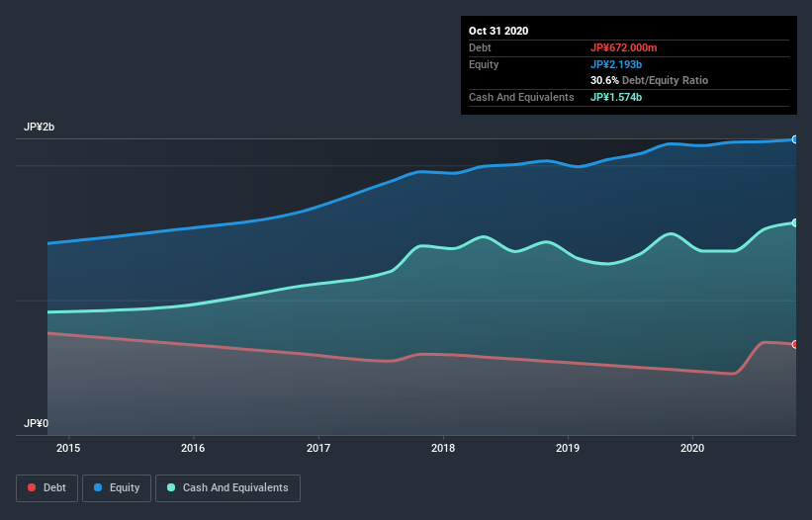Viewport: 812px width, 520px height.
Task: Click the JP¥0 y-axis label
Action: coord(36,424)
